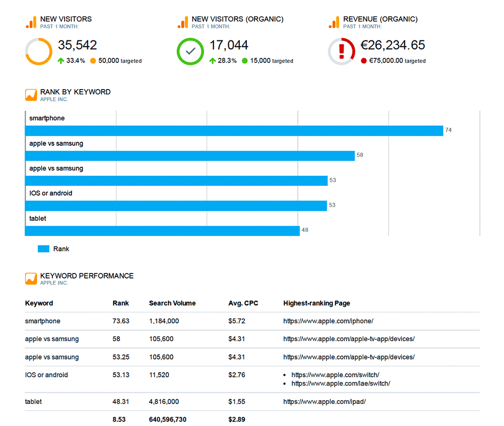Screen dimensions: 504x426
Task: Open apple-tv-app/devices link in rank 58 row
Action: tap(349, 339)
